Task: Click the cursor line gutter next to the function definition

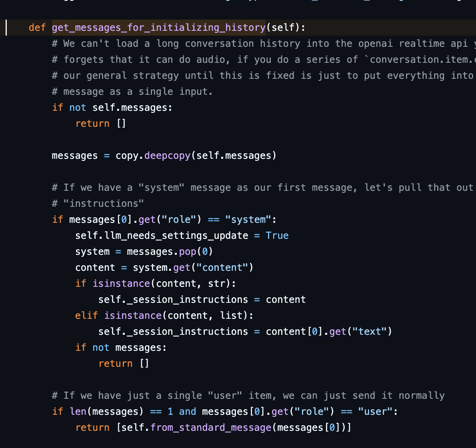Action: 6,27
